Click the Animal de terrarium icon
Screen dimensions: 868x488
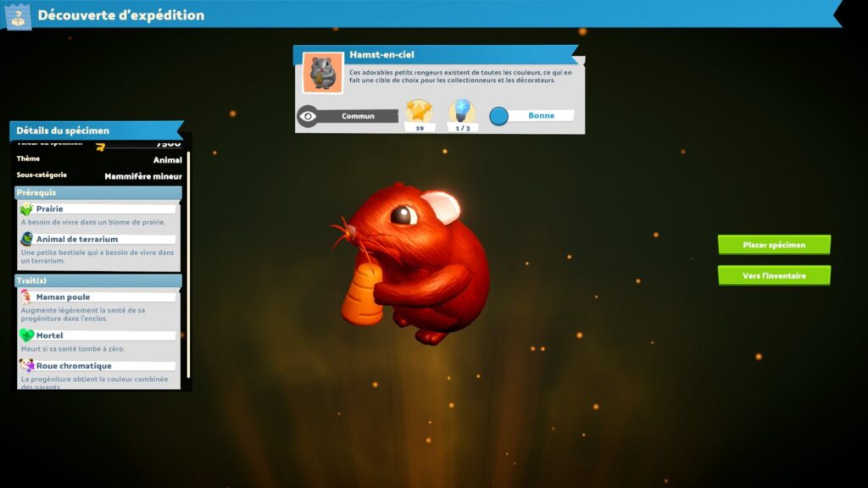pos(26,239)
